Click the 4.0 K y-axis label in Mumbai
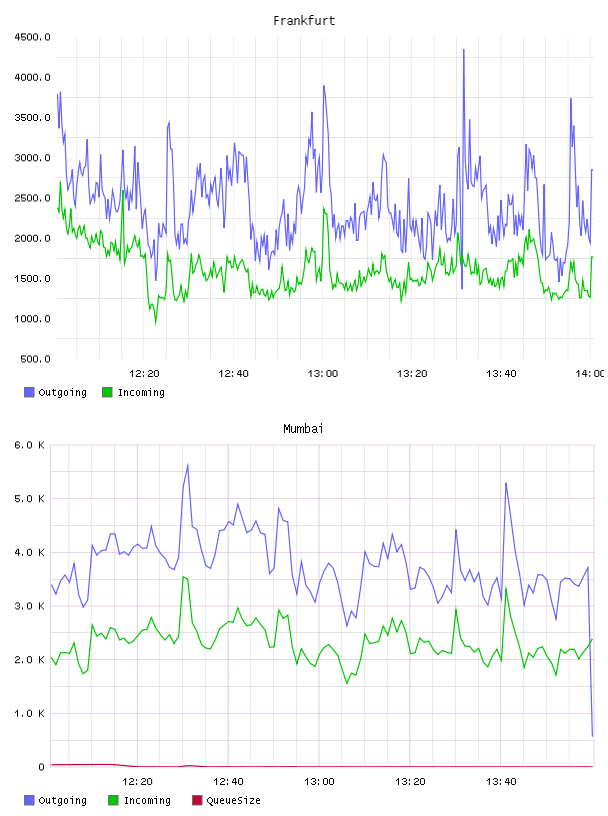The image size is (608, 816). coord(30,553)
